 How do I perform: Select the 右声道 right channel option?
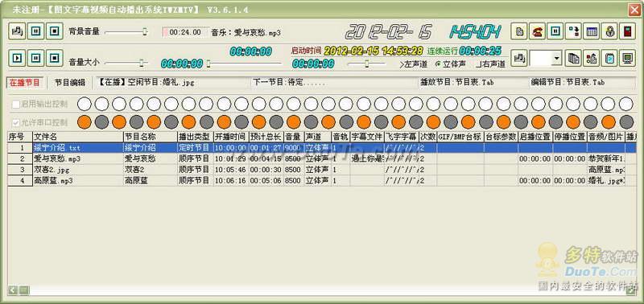(x=490, y=64)
